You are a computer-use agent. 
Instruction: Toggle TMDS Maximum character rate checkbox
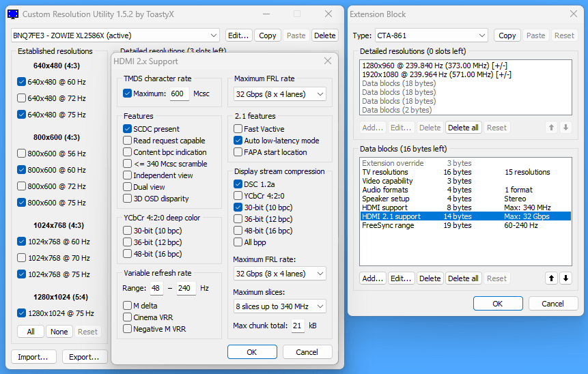click(128, 93)
